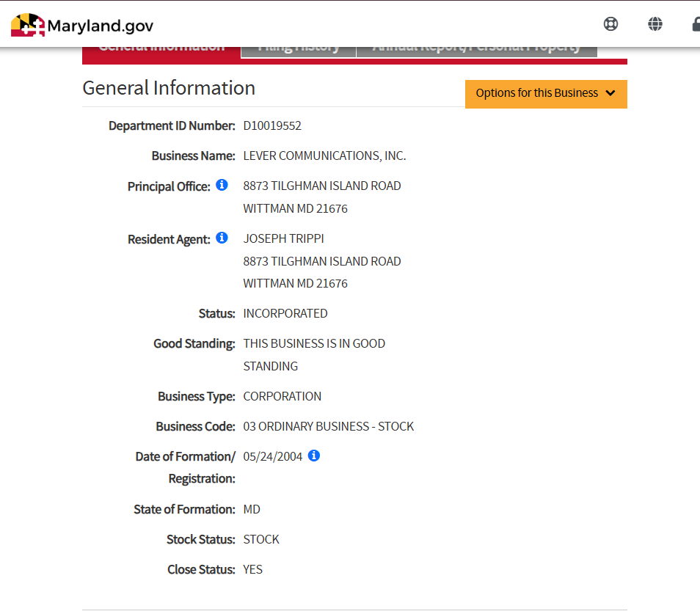The height and width of the screenshot is (614, 700).
Task: Click the globe language icon
Action: (x=655, y=24)
